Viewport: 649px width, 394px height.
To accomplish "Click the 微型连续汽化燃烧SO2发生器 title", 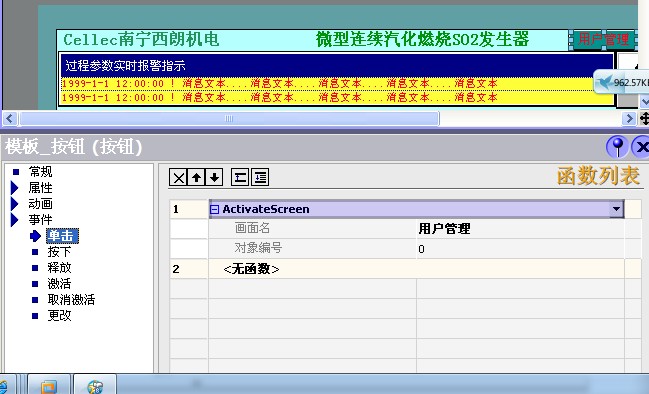I will click(422, 40).
